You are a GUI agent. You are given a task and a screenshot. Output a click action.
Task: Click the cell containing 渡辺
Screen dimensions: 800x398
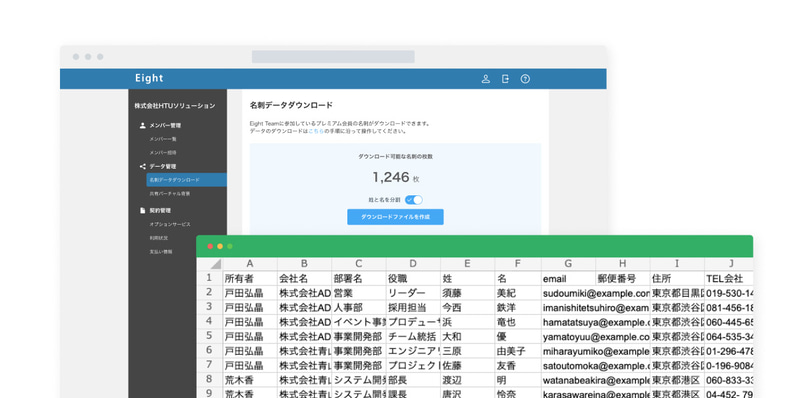pos(467,380)
